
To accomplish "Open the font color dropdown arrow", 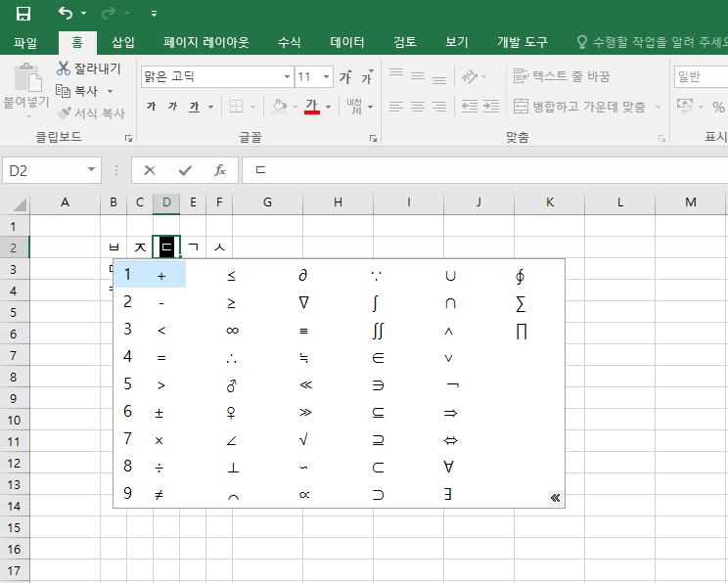I will 328,107.
